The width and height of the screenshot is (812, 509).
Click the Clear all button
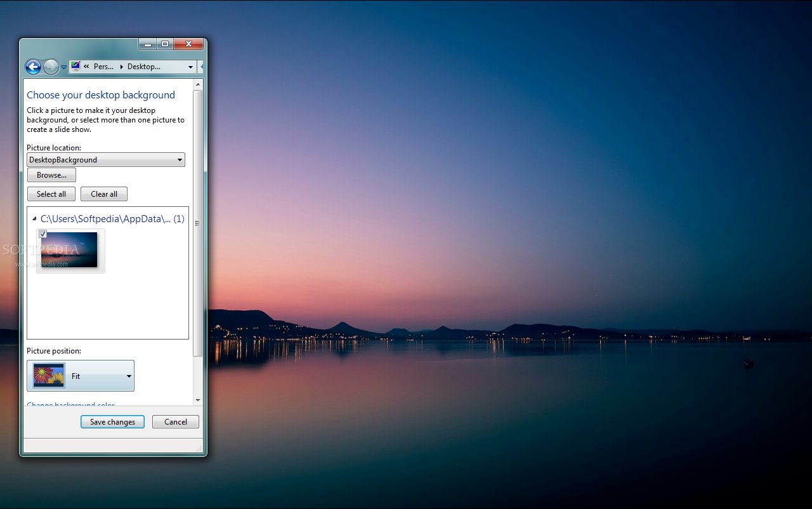click(x=104, y=194)
